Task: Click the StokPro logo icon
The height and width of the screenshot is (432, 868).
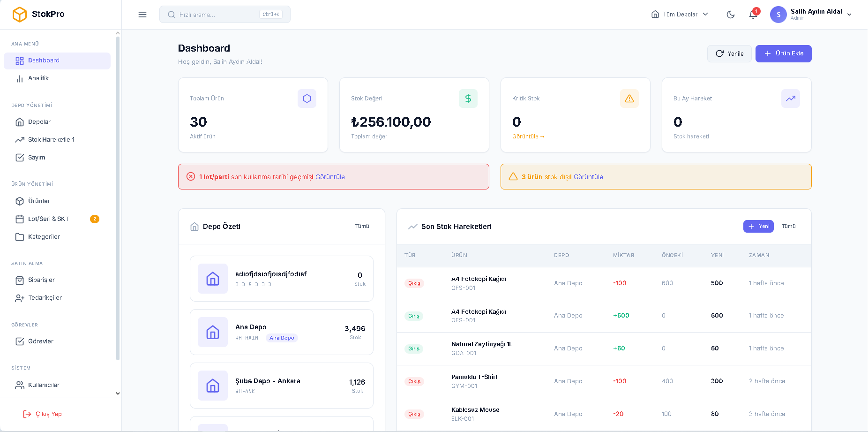Action: (x=20, y=15)
